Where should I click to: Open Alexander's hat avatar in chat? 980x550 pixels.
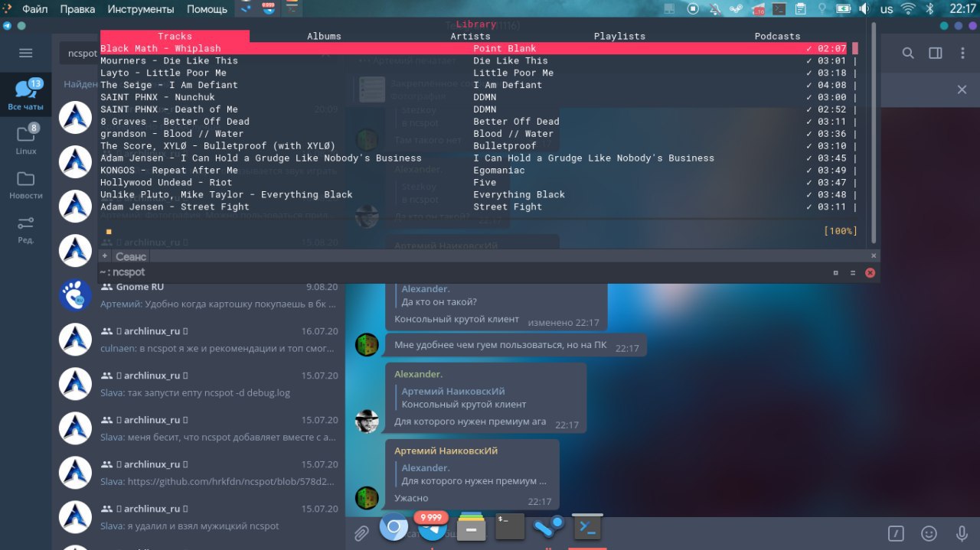367,421
